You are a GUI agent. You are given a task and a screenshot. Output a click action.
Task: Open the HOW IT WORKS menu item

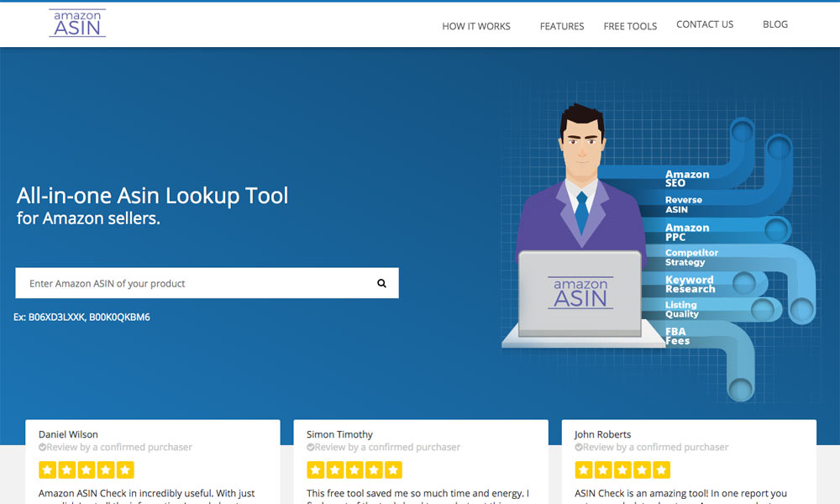(x=476, y=26)
